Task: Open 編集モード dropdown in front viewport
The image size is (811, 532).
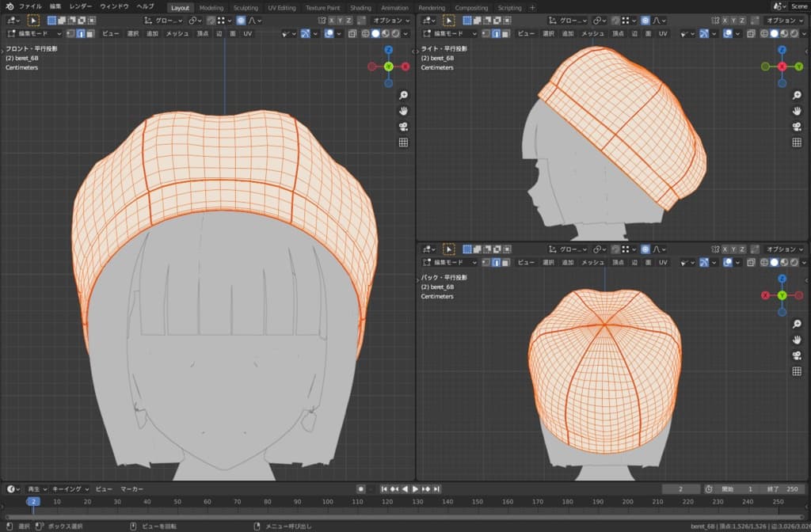Action: pyautogui.click(x=34, y=34)
